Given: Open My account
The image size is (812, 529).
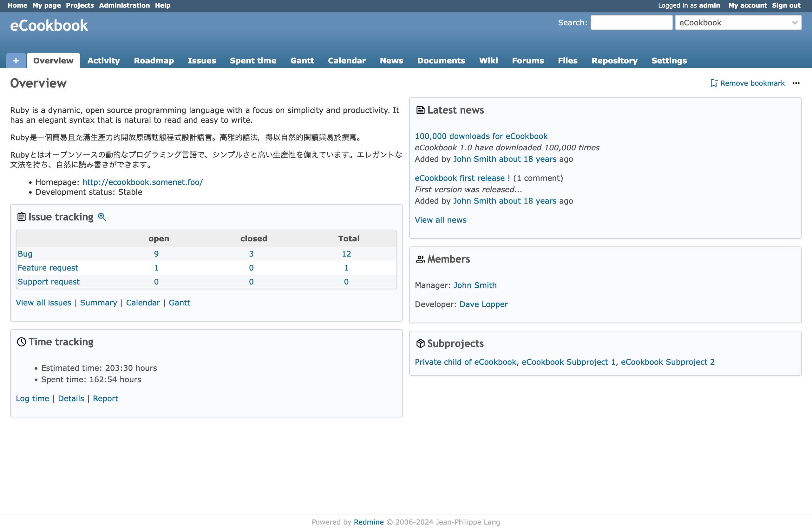Looking at the screenshot, I should (748, 5).
